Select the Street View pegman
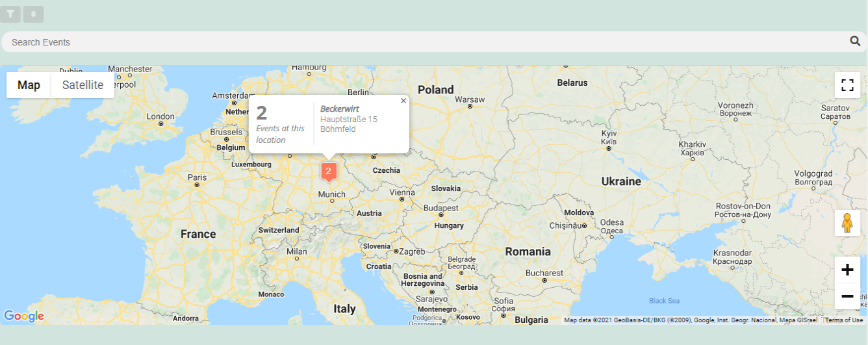Image resolution: width=868 pixels, height=345 pixels. coord(847,223)
